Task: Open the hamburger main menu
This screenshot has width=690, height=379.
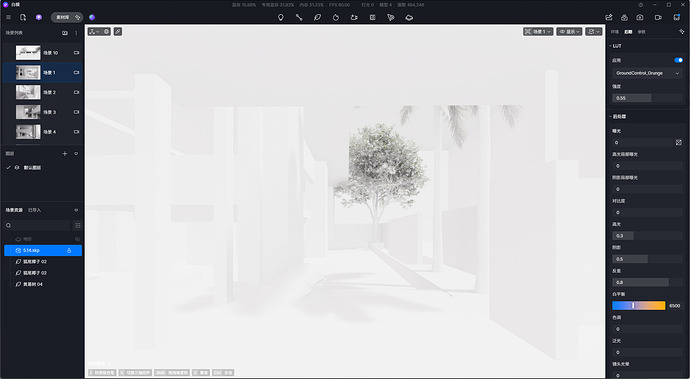Action: 8,17
